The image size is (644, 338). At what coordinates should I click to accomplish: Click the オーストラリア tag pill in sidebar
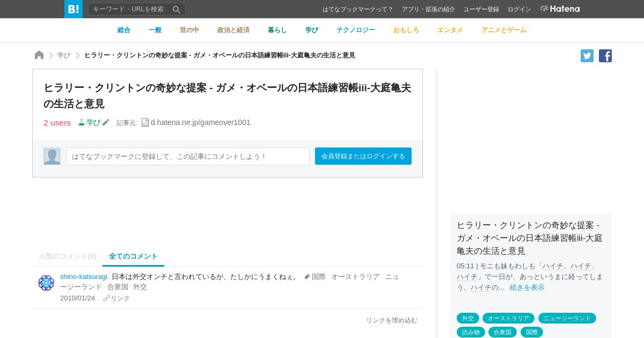[508, 318]
